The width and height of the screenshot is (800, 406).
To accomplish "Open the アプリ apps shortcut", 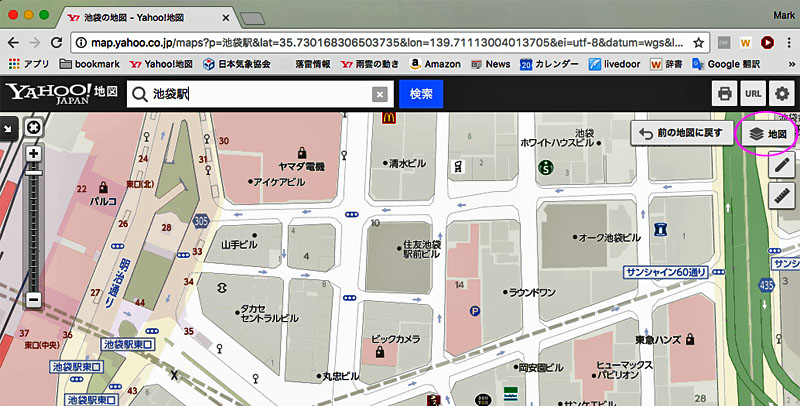I will pos(29,64).
